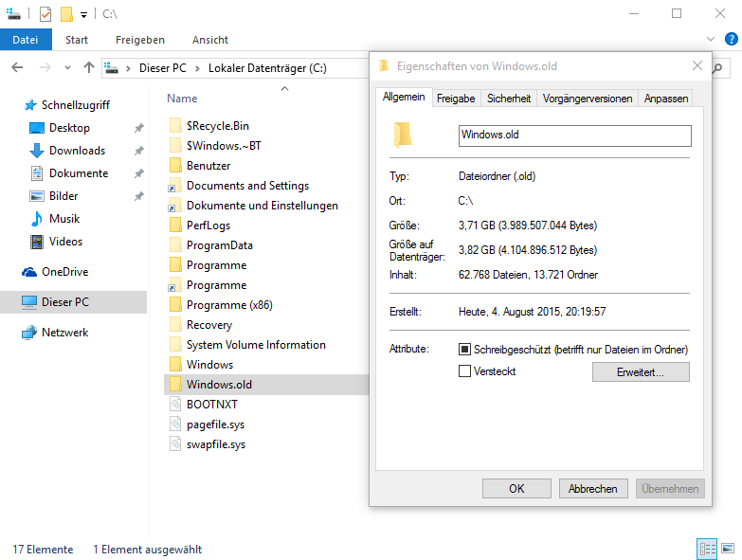This screenshot has width=742, height=560.
Task: Select the swapfile.sys file
Action: coord(216,444)
